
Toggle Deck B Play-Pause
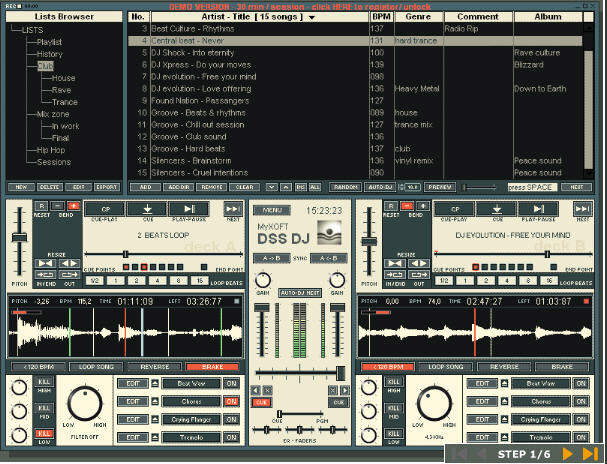click(x=538, y=209)
